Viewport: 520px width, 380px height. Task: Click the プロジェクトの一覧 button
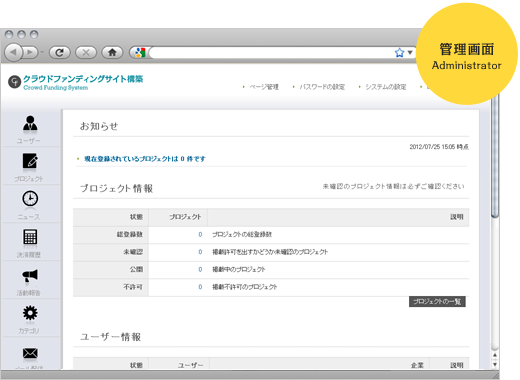[x=437, y=302]
